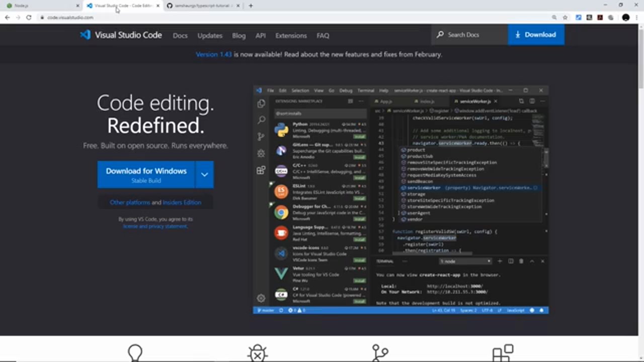Viewport: 644px width, 362px height.
Task: Select the Visual Studio Code browser tab
Action: [x=123, y=6]
